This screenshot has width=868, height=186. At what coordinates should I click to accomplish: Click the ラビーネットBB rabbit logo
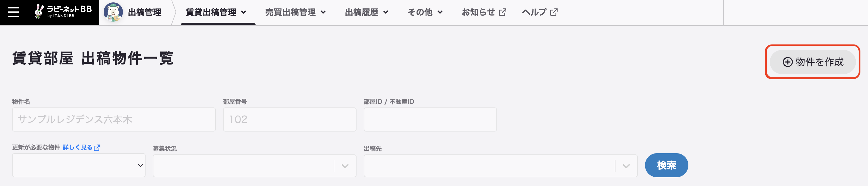(63, 12)
